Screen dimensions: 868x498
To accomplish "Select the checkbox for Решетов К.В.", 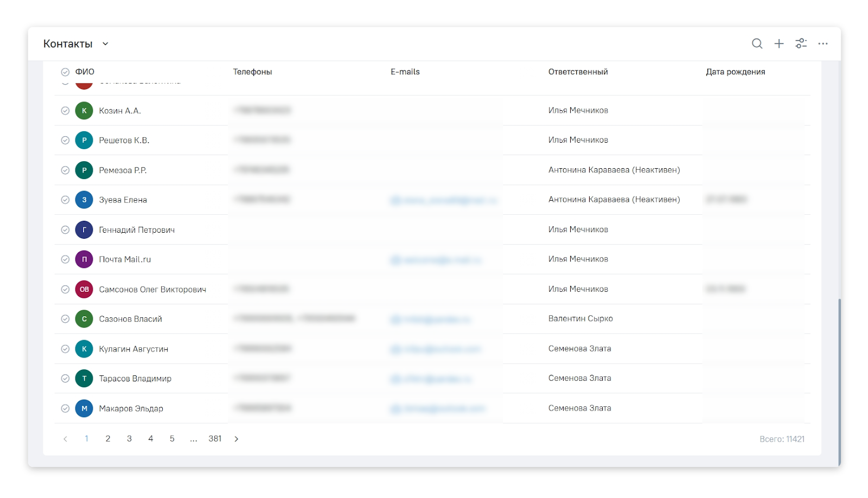I will 65,141.
